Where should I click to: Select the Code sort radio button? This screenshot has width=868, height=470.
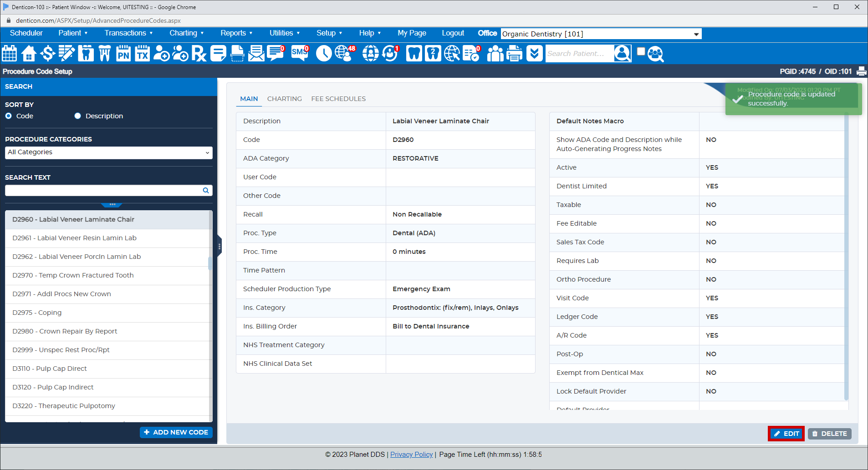click(x=8, y=116)
